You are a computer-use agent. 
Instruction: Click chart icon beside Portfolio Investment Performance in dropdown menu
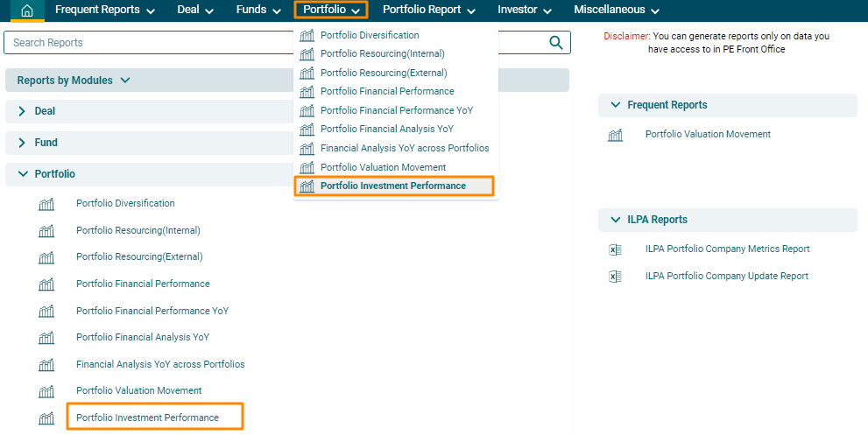tap(307, 186)
